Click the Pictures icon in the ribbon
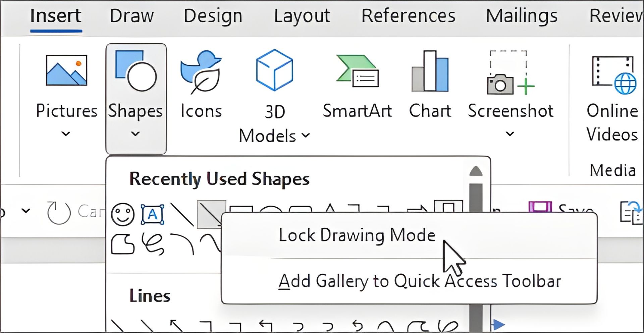 tap(66, 70)
